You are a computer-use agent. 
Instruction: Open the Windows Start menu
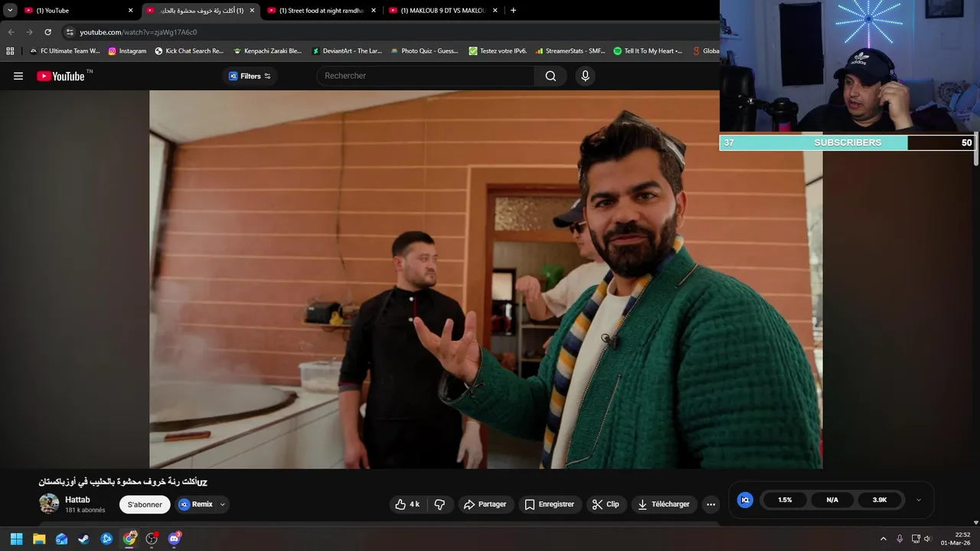(x=16, y=539)
